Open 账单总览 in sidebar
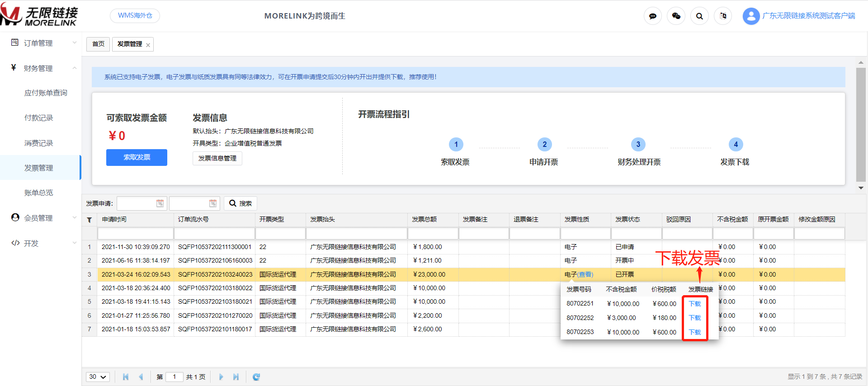 tap(39, 193)
